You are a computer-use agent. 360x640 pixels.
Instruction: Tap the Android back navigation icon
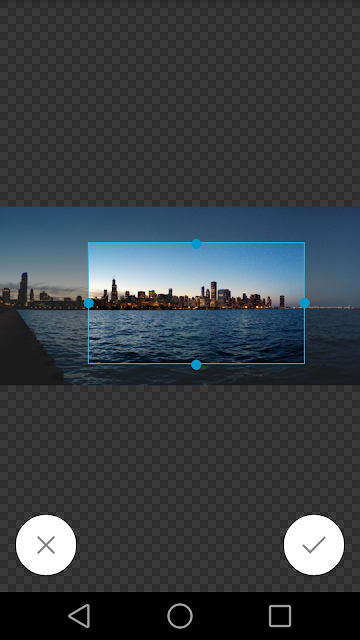(79, 616)
